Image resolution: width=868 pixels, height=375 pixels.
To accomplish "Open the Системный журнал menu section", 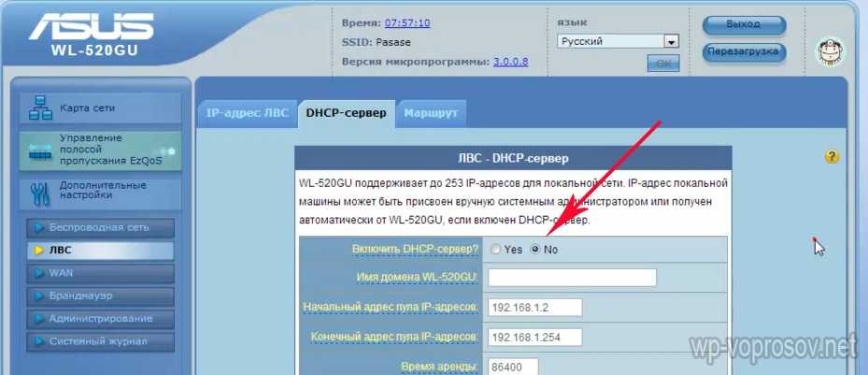I will 100,341.
